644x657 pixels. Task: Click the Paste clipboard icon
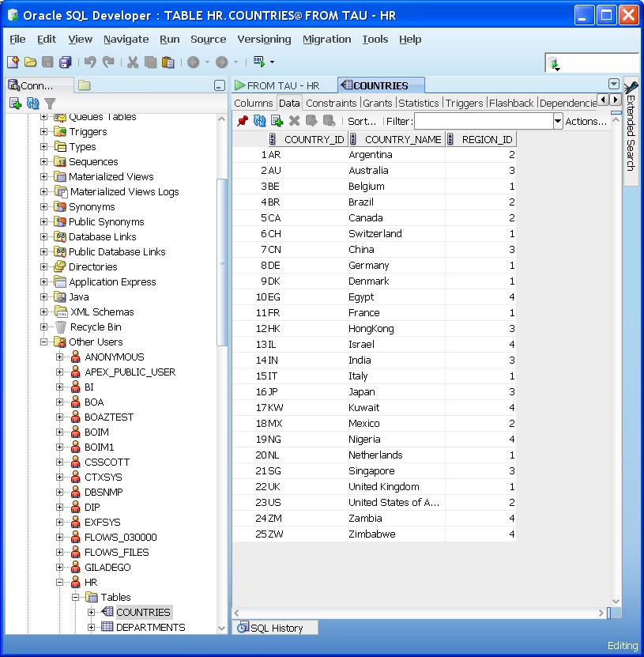[168, 62]
